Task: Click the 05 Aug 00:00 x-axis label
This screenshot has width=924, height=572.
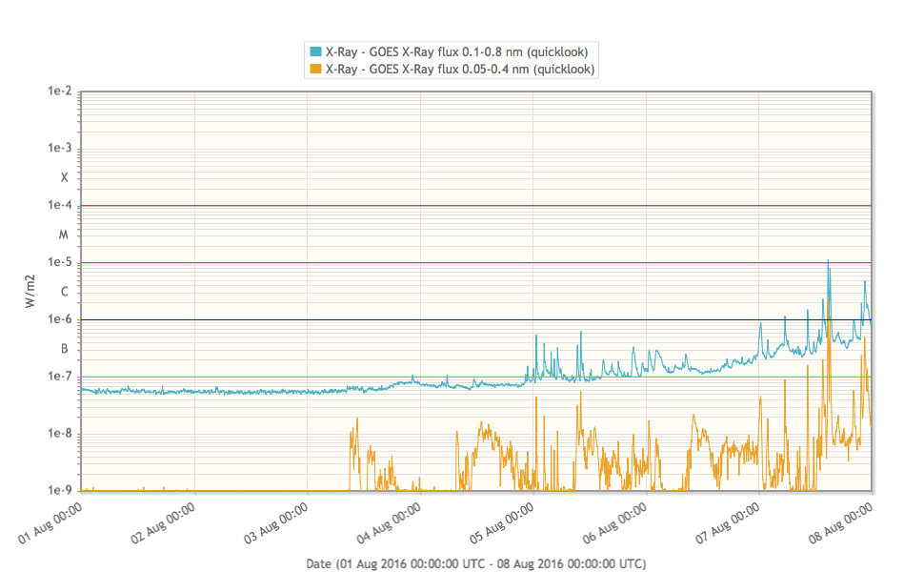Action: 502,523
